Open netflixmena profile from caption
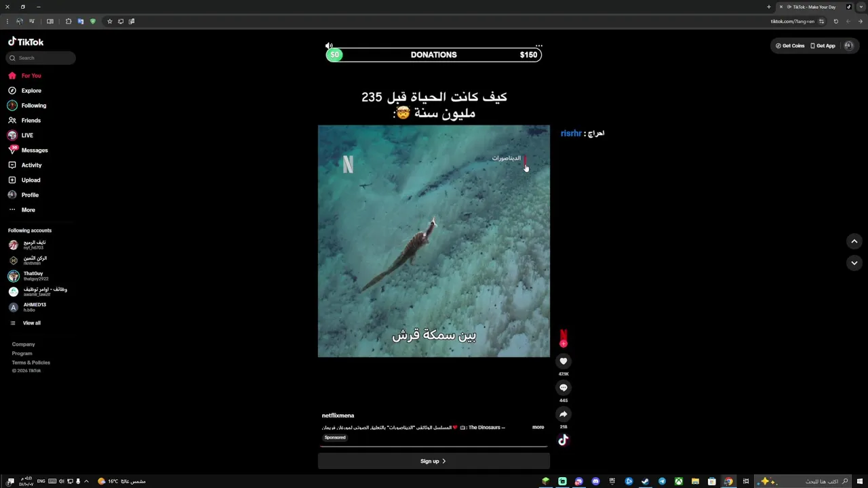Screen dimensions: 868x488 338,415
